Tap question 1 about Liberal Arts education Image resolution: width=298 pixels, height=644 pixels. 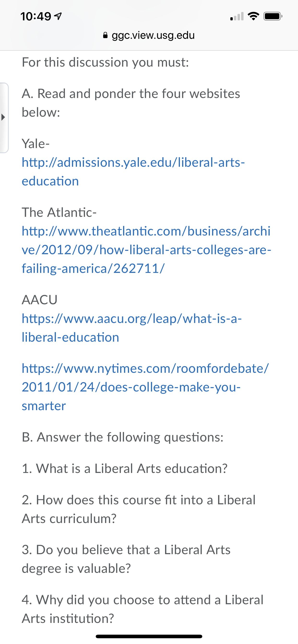pyautogui.click(x=125, y=468)
